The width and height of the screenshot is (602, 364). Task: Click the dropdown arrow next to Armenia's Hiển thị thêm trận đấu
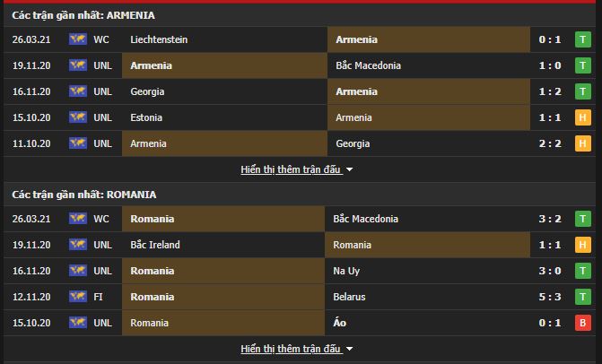[x=349, y=169]
